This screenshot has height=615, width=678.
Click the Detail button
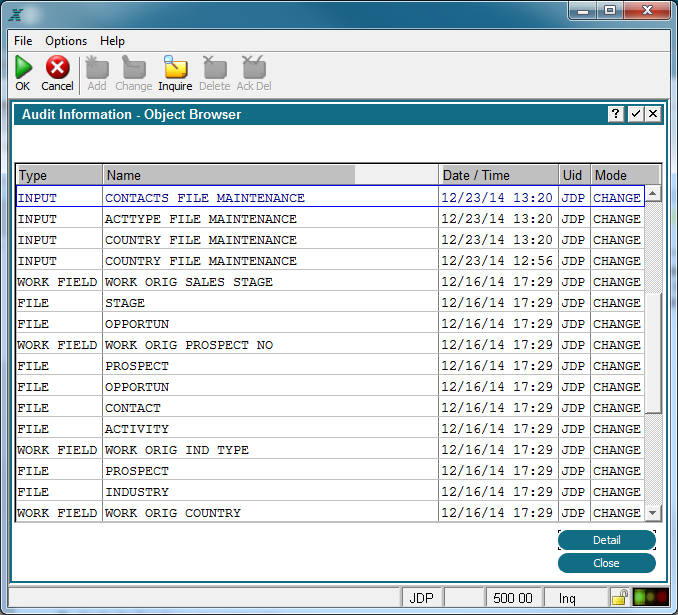click(607, 540)
